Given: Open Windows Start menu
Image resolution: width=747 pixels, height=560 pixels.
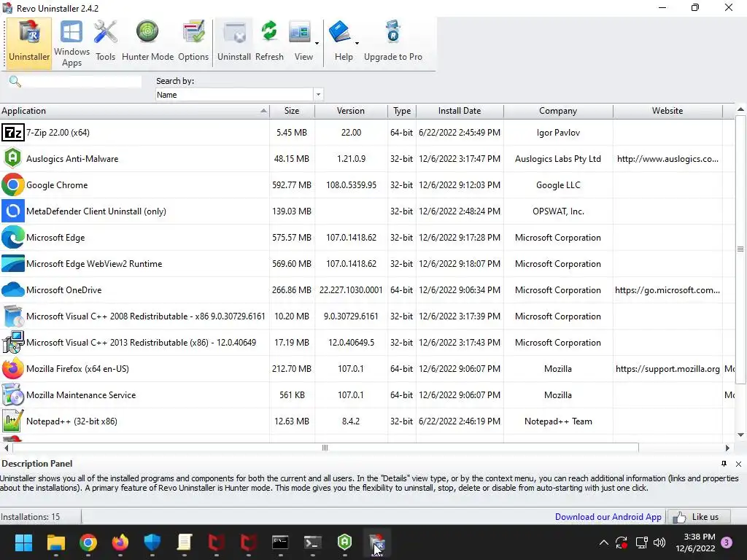Looking at the screenshot, I should tap(23, 542).
